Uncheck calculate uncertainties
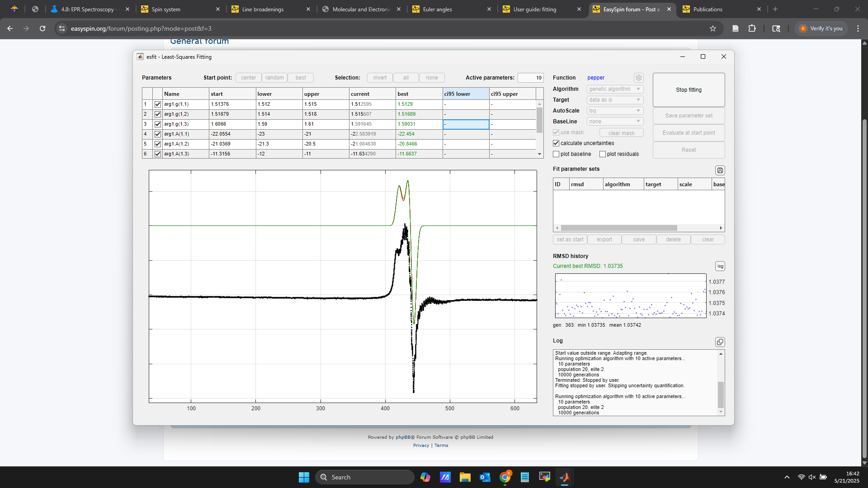 pyautogui.click(x=556, y=143)
